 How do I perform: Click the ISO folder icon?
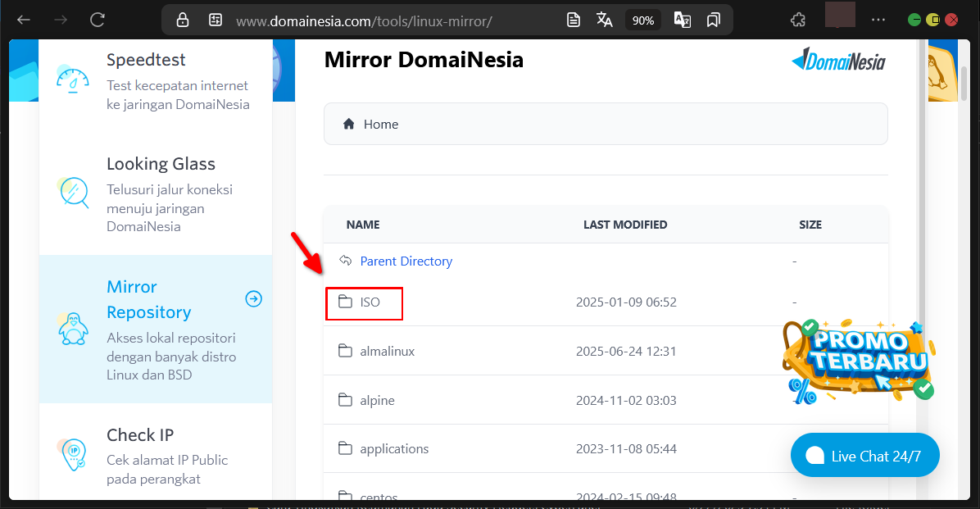[x=345, y=302]
